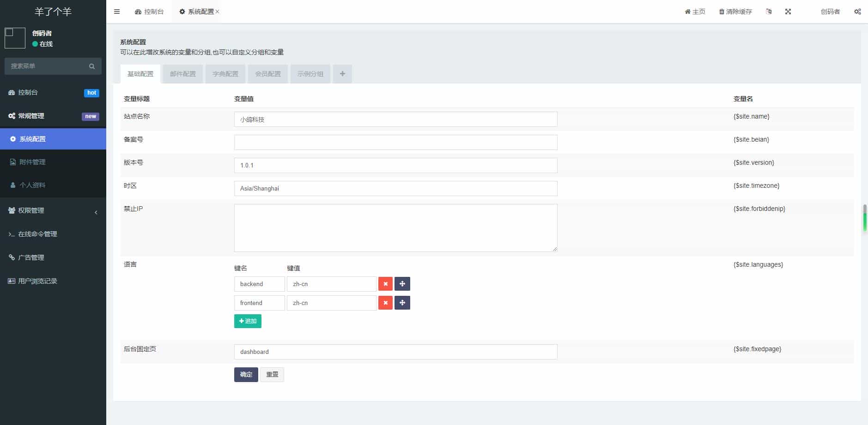Click the 确定 submit button
The height and width of the screenshot is (425, 868).
click(246, 375)
